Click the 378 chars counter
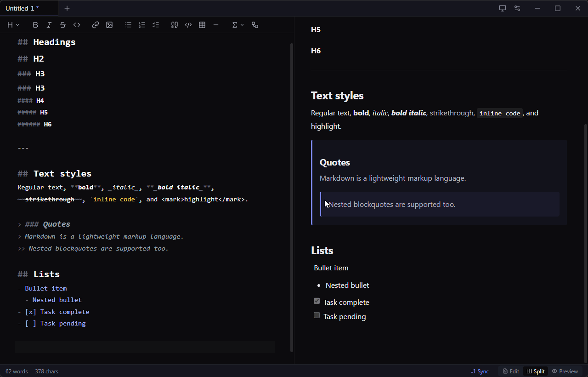The width and height of the screenshot is (588, 377). pyautogui.click(x=46, y=371)
